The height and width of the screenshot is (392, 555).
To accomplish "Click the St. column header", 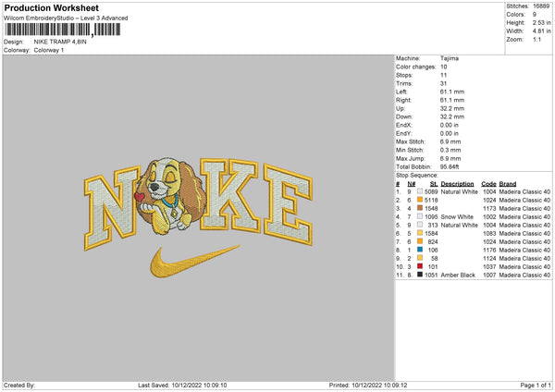I will (x=434, y=184).
